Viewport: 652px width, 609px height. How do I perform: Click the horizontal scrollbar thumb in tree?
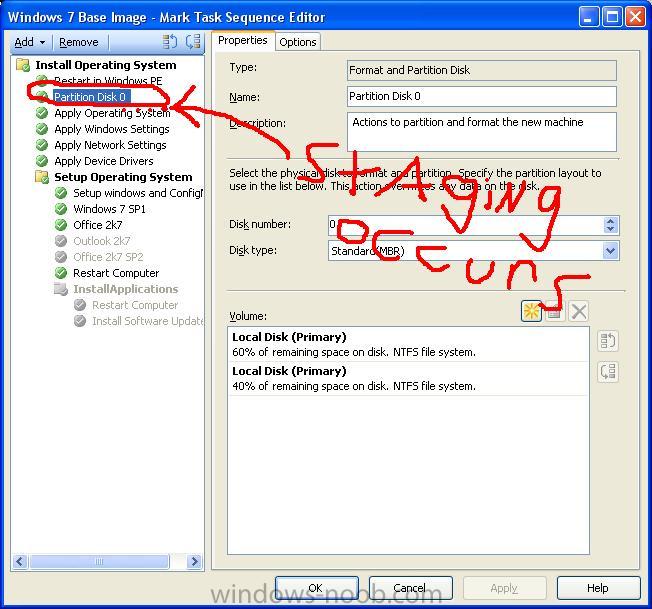point(99,562)
